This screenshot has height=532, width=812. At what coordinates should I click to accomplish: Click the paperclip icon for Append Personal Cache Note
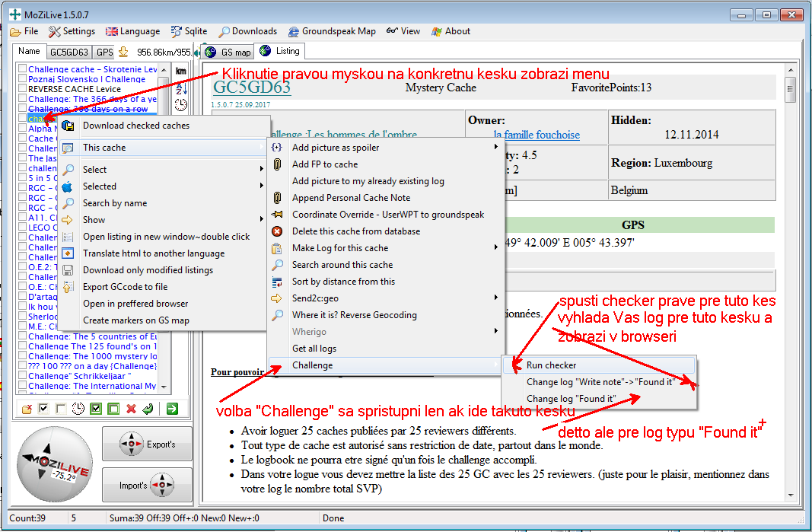point(277,198)
